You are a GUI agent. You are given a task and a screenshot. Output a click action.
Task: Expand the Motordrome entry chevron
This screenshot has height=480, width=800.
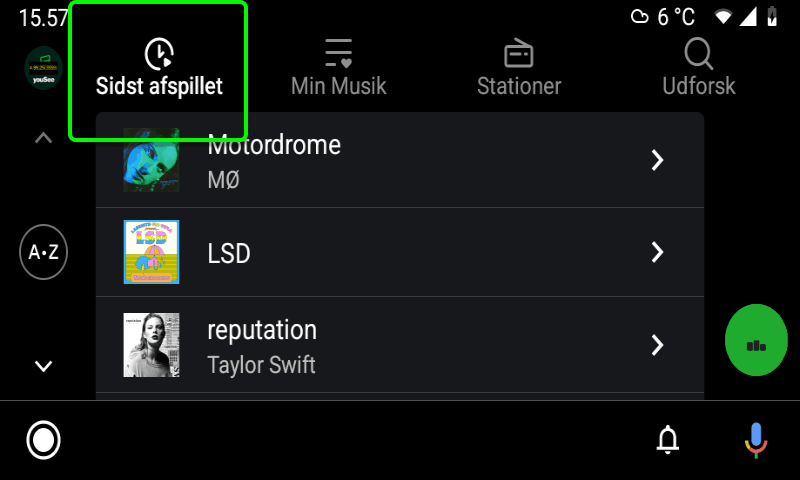pyautogui.click(x=657, y=160)
